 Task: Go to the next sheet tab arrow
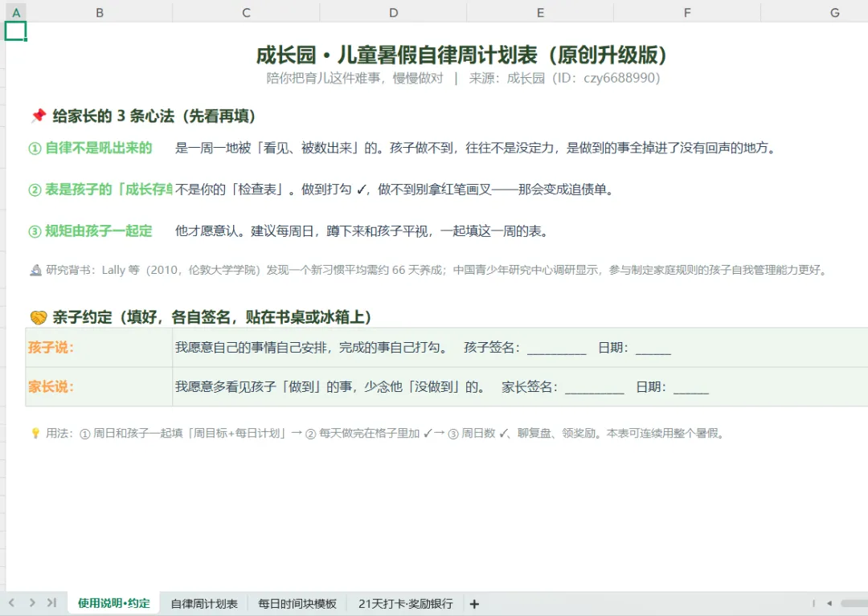(x=32, y=602)
